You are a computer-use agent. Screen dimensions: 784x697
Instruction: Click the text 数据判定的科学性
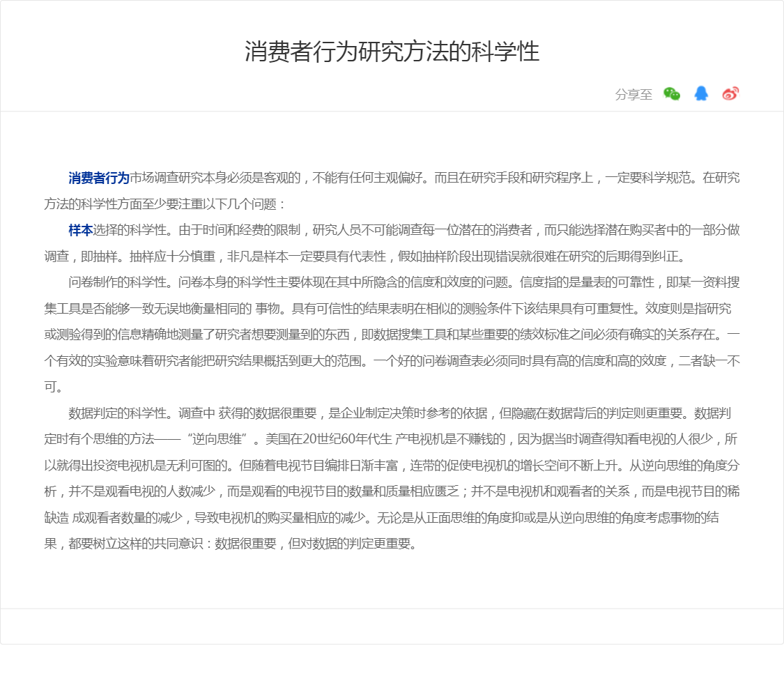tap(117, 413)
